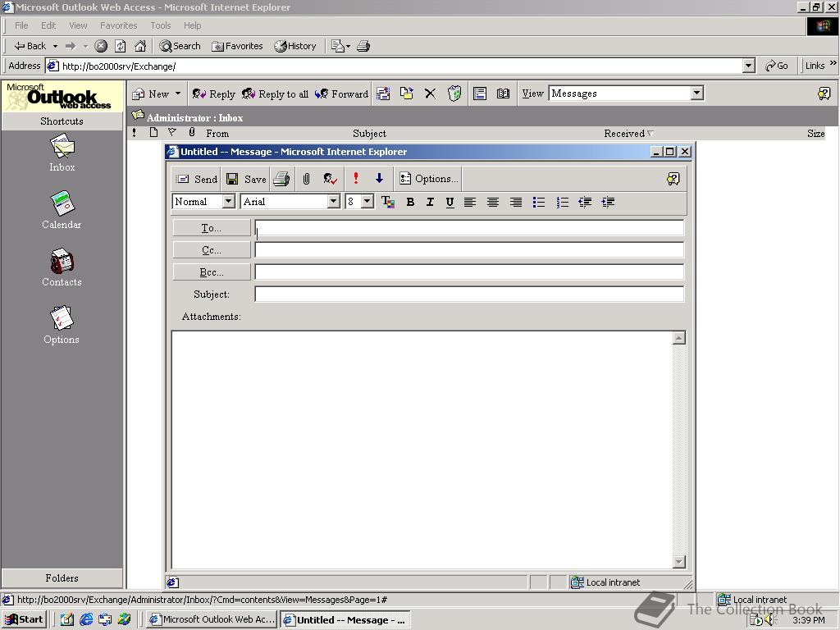Click the Cc... button

tap(212, 249)
